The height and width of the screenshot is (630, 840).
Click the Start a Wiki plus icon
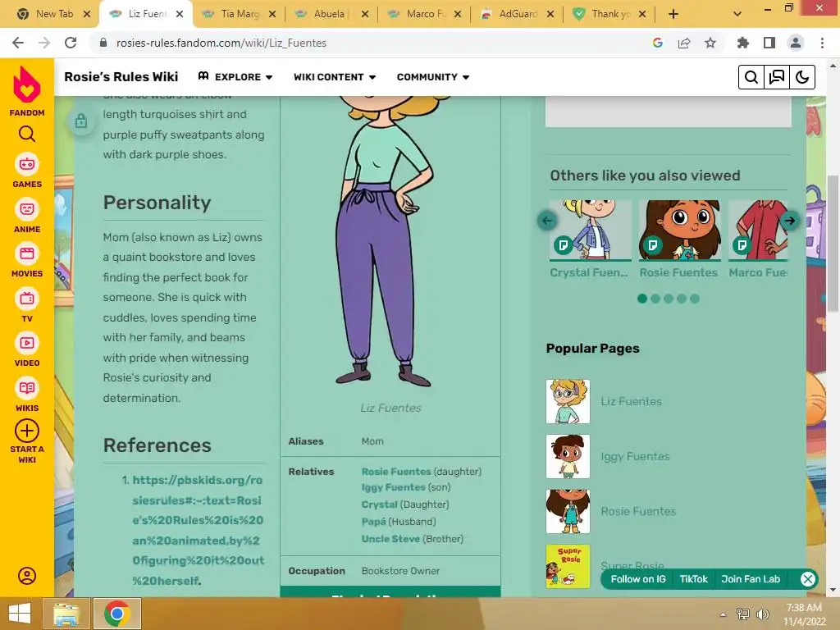point(27,431)
